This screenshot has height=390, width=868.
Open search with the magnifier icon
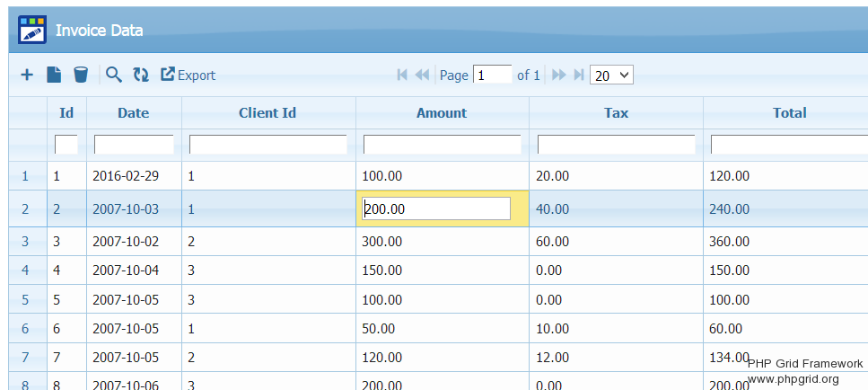[x=113, y=75]
